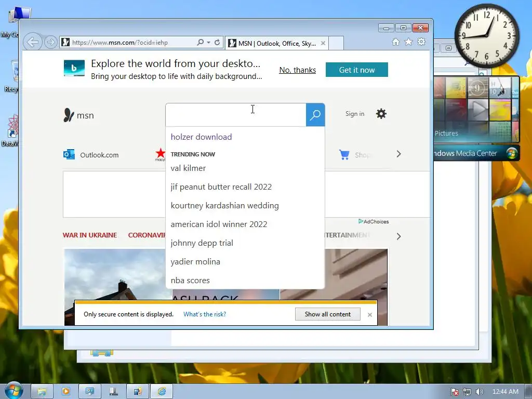
Task: Open Internet Explorer tools gear menu
Action: point(421,42)
